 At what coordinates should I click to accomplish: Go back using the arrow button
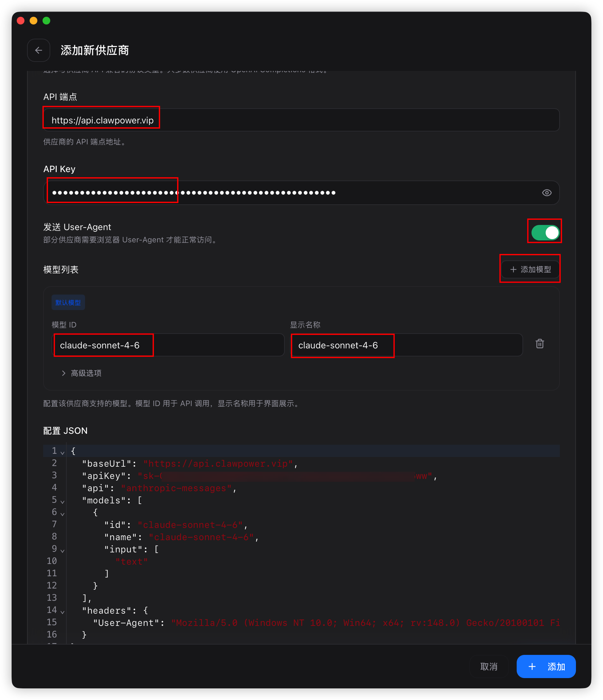pos(38,50)
